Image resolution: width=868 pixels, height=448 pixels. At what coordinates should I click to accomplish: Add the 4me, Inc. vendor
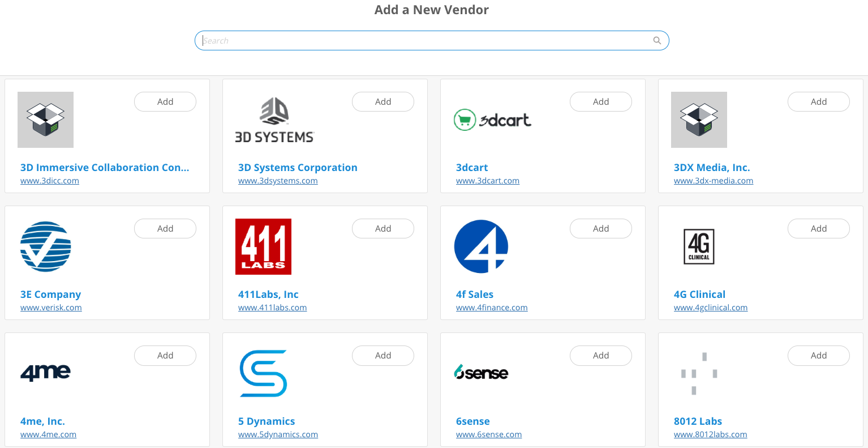[165, 356]
